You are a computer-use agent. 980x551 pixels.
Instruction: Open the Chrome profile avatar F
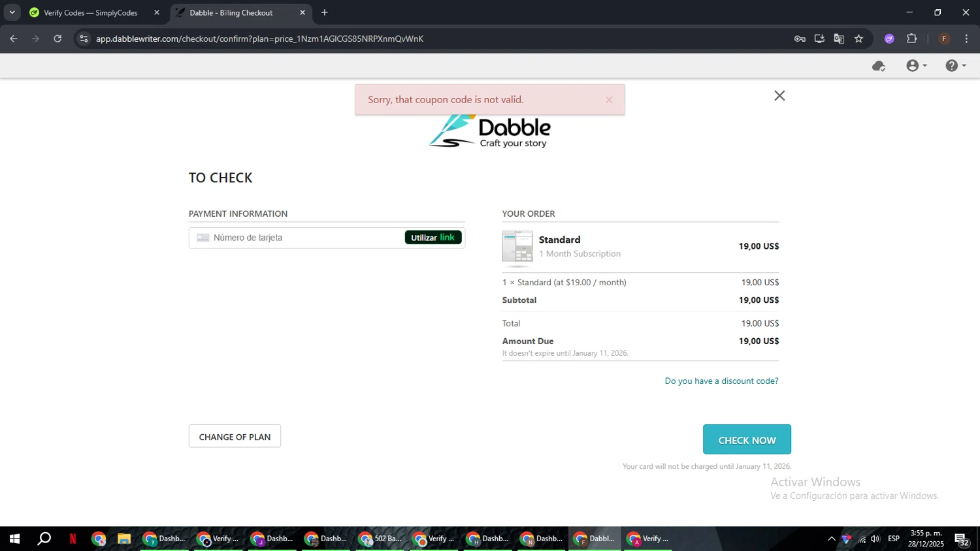(944, 39)
